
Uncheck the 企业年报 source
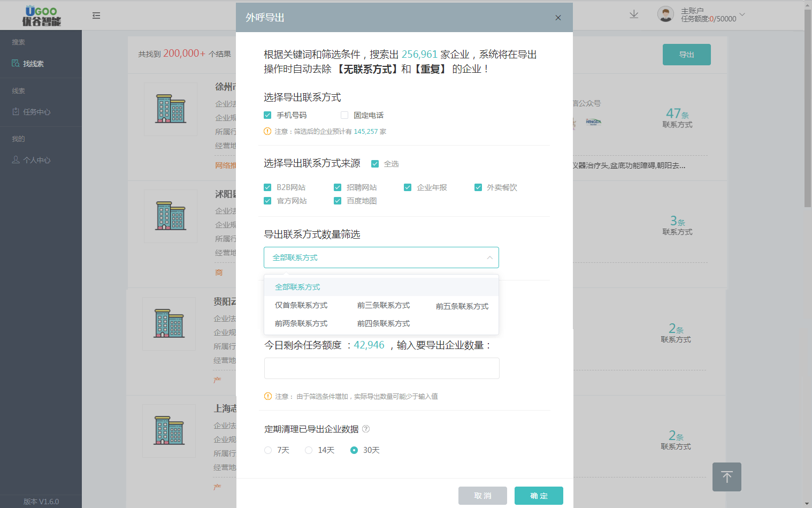point(408,187)
